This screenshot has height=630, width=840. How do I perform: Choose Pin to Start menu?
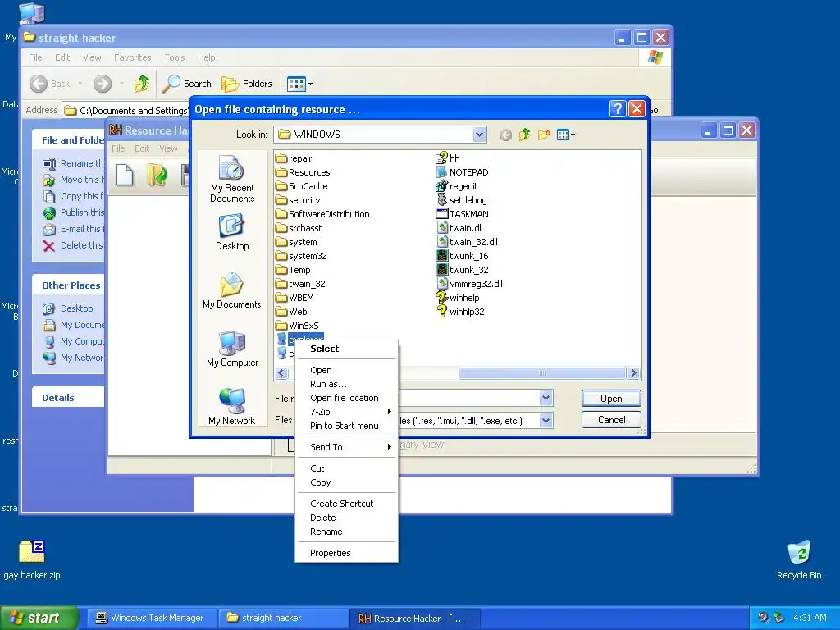pyautogui.click(x=347, y=426)
